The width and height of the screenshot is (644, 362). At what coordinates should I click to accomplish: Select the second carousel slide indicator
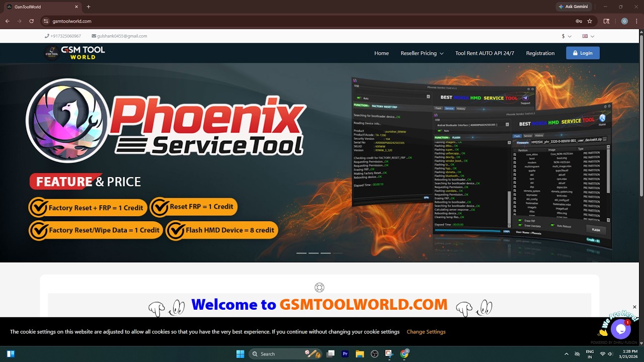[313, 253]
